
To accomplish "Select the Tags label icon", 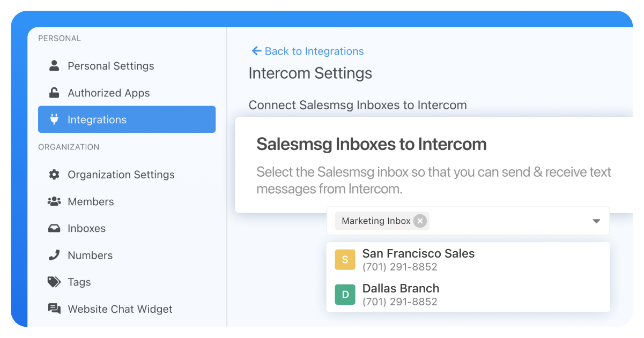I will pos(54,282).
